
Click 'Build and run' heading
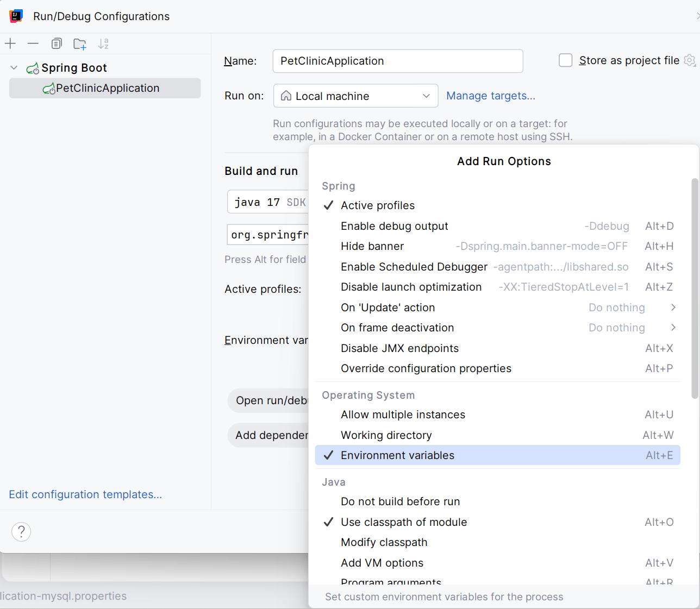[x=261, y=171]
